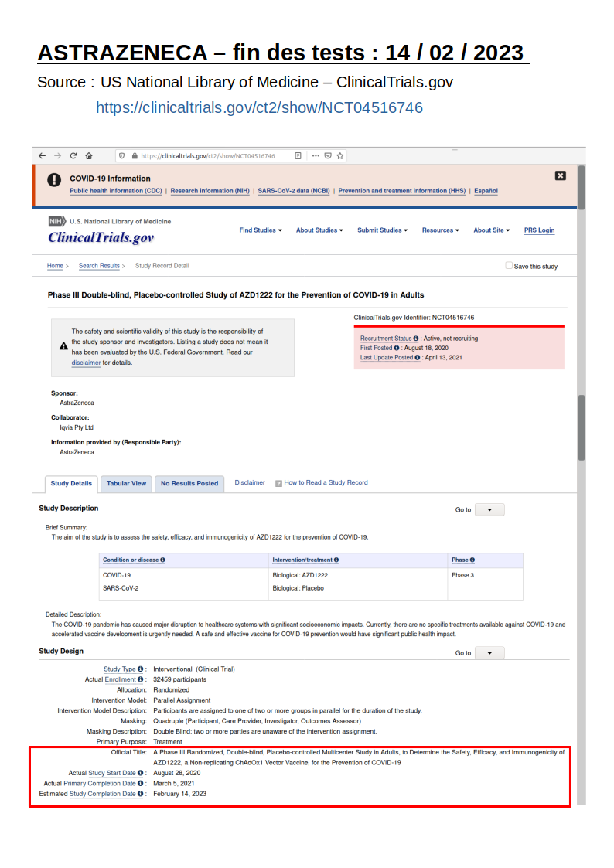Click the clinicaltrials.gov URL address field
The width and height of the screenshot is (614, 868).
209,155
